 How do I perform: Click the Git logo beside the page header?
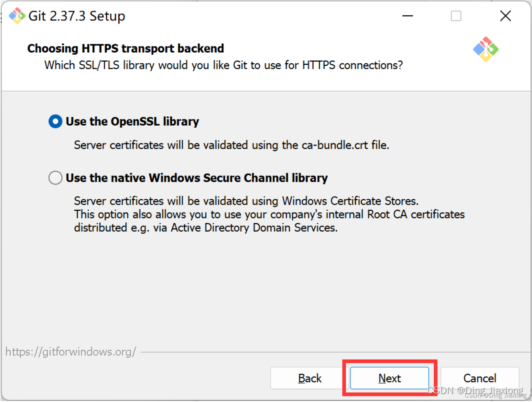coord(486,50)
